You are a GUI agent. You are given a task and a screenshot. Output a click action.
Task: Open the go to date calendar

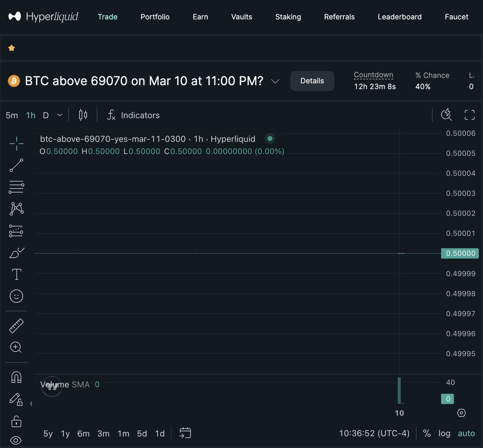(185, 433)
